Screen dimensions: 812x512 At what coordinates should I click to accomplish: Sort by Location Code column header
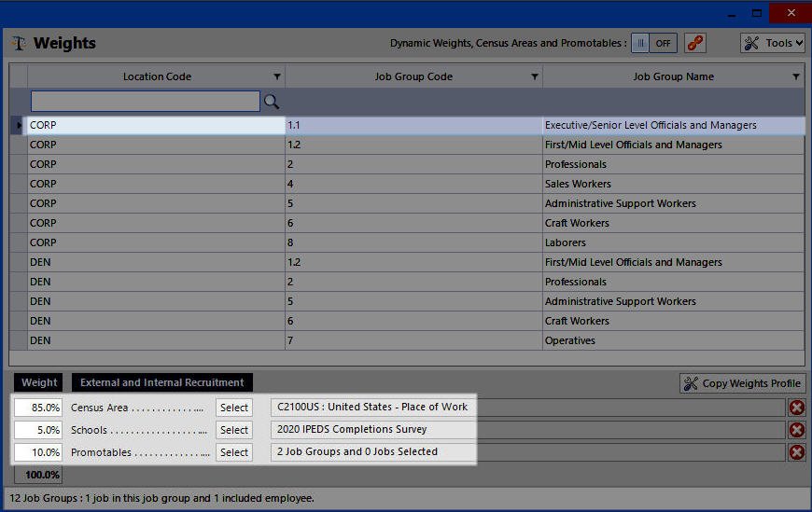(x=157, y=76)
